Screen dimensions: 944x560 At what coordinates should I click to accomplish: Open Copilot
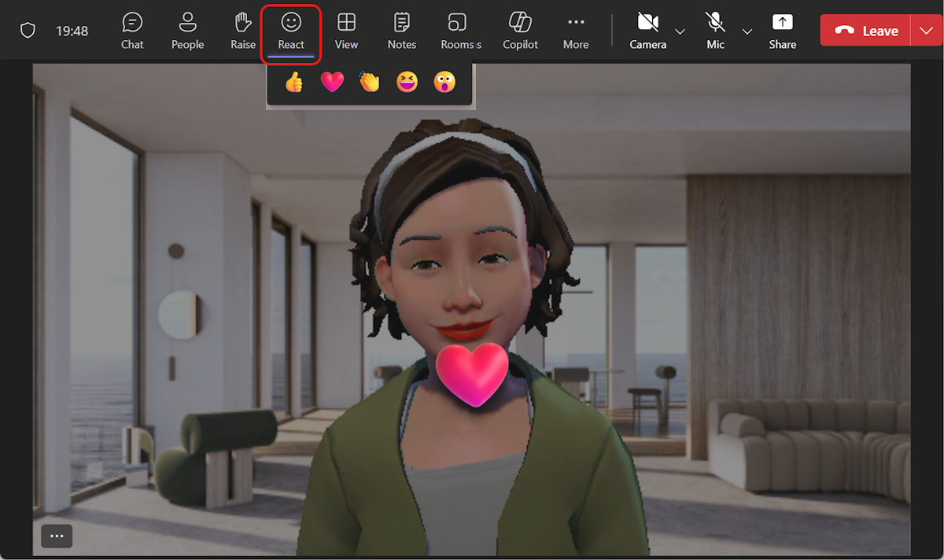tap(520, 30)
